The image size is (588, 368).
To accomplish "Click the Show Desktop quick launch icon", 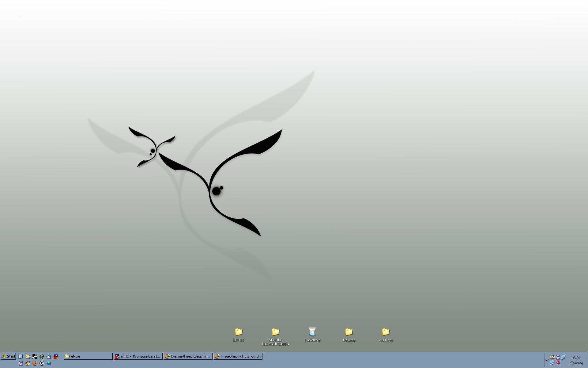I will tap(21, 356).
